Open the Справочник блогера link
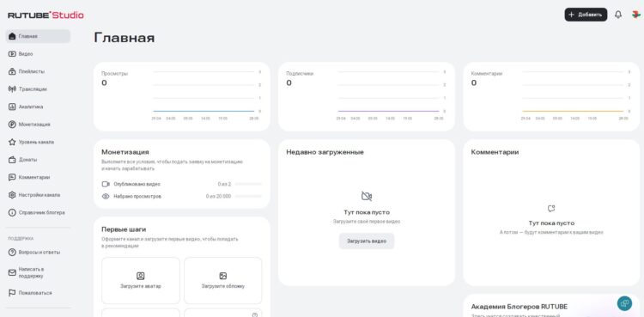 pos(38,212)
